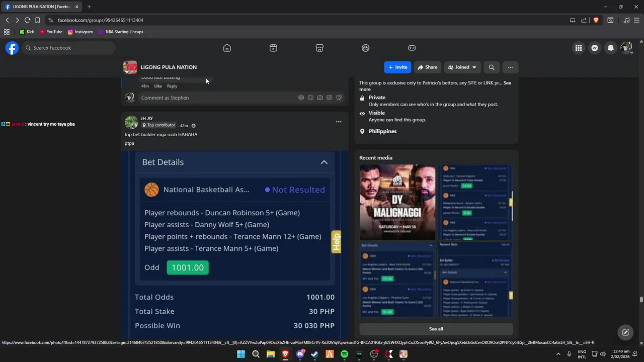Viewport: 644px width, 362px height.
Task: Open Marketplace tab icon
Action: tap(319, 48)
